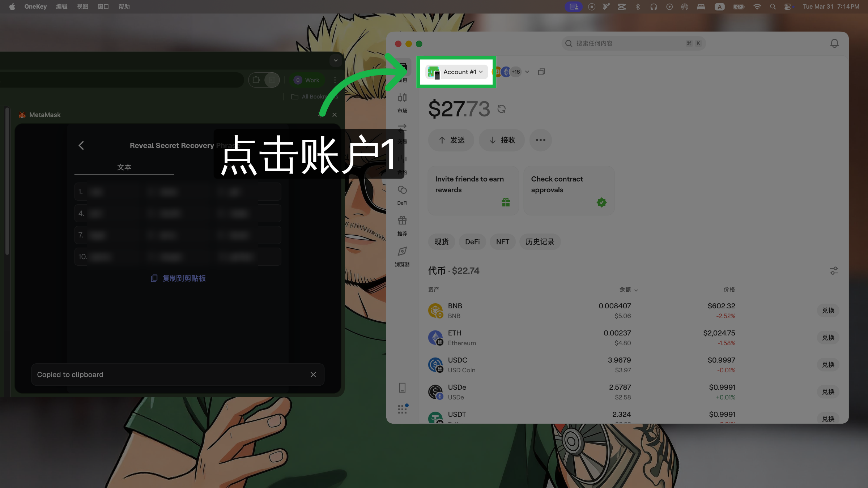
Task: Click 兑换 for USDC row
Action: tap(828, 365)
